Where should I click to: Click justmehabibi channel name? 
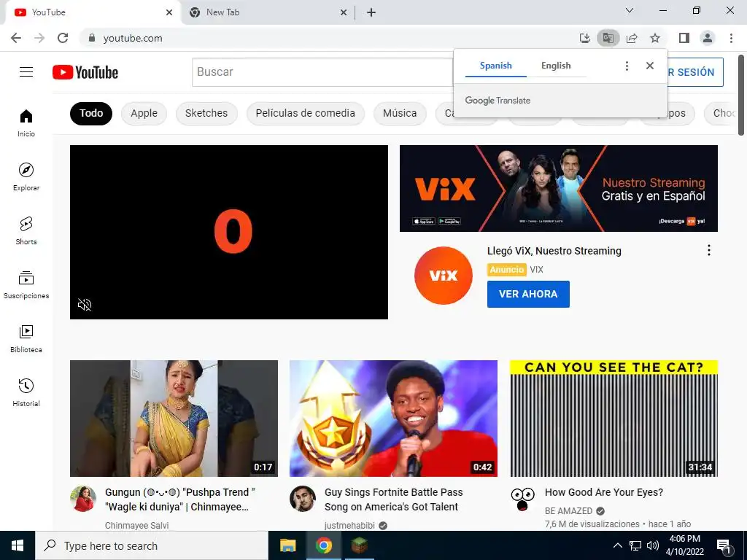pyautogui.click(x=349, y=525)
